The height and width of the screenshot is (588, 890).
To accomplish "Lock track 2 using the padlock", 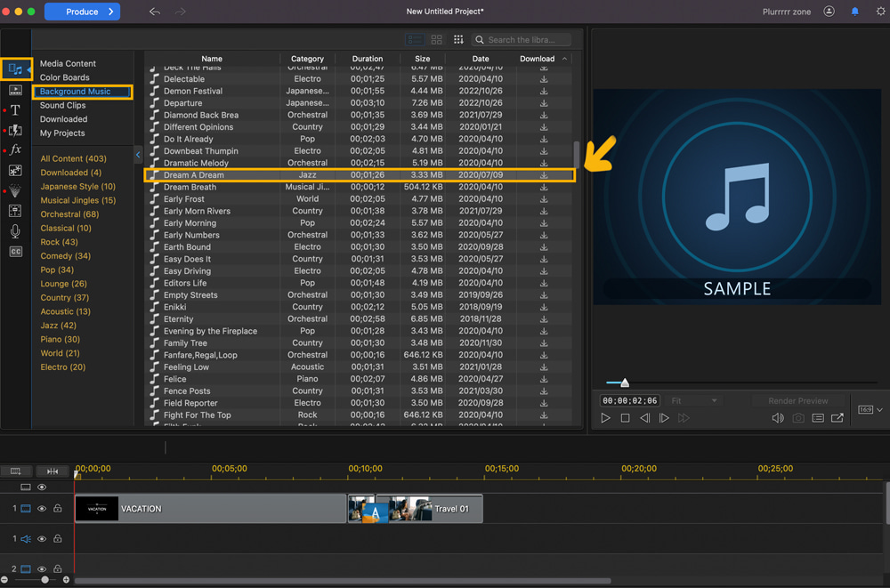I will click(x=57, y=568).
